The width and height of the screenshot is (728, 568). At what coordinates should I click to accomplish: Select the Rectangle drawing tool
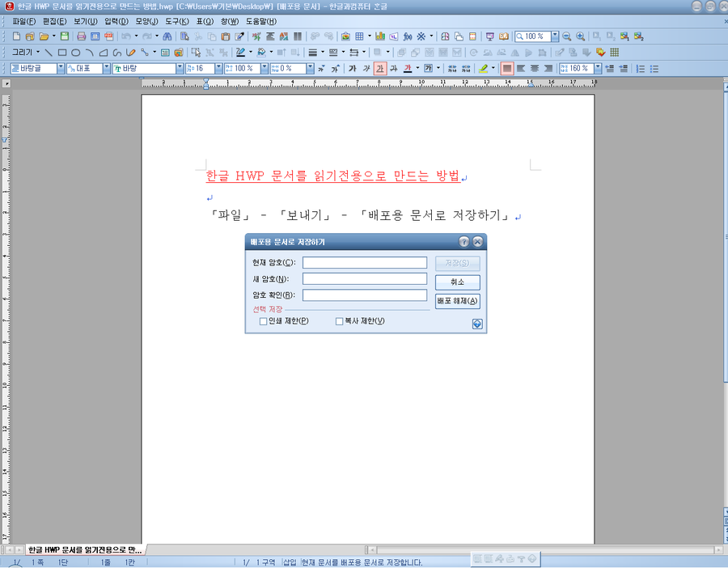coord(62,53)
